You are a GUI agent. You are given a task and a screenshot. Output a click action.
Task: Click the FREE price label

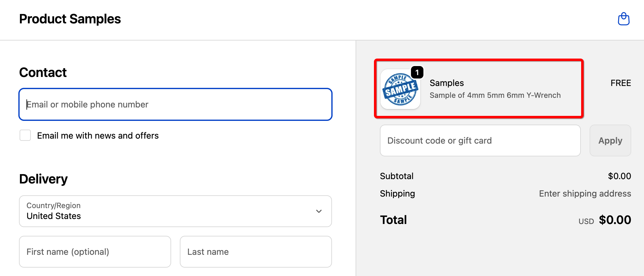pyautogui.click(x=621, y=83)
